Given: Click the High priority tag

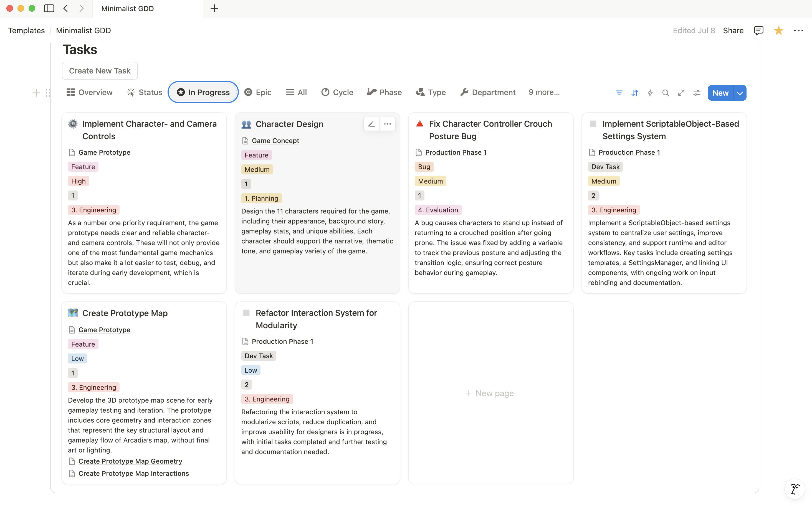Looking at the screenshot, I should [x=78, y=181].
